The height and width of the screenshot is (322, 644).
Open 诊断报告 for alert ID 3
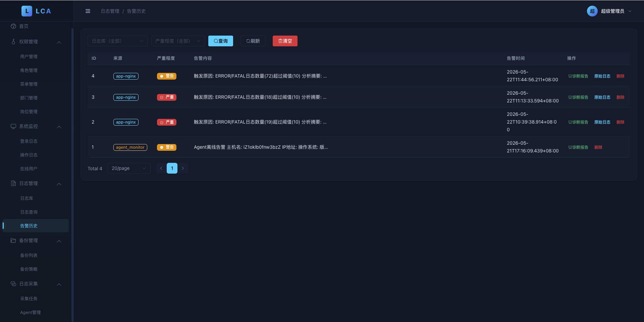click(x=578, y=97)
